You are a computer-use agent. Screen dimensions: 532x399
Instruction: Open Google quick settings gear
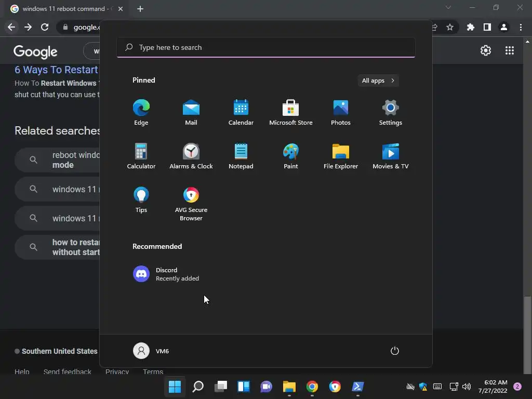point(486,50)
